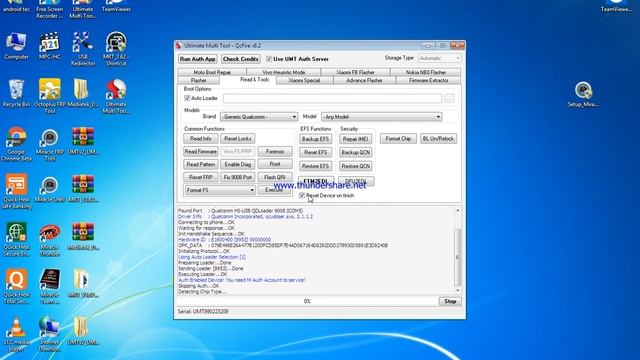
Task: Click the Backup EFS button
Action: tap(316, 139)
